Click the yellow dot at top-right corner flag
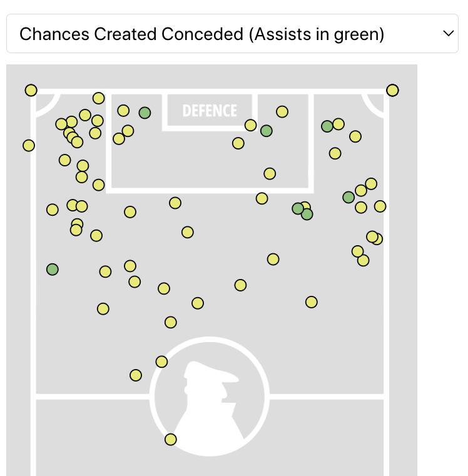468x476 pixels. tap(392, 91)
